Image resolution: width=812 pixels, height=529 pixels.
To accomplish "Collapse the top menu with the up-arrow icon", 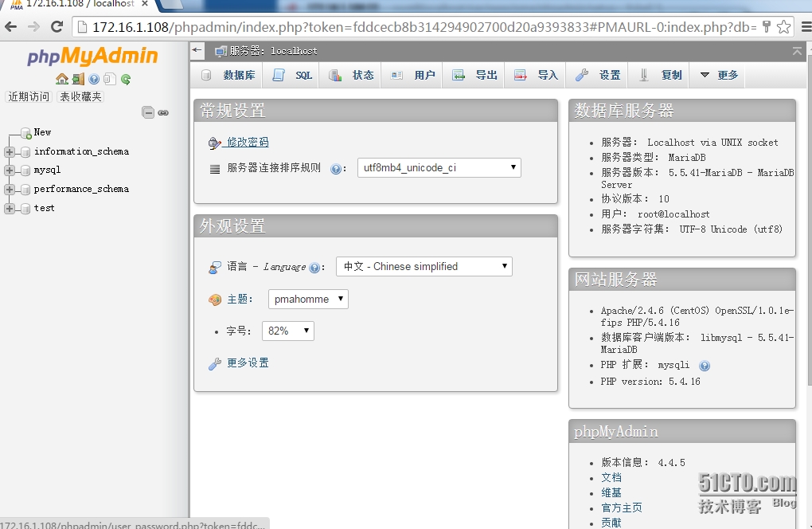I will (797, 51).
